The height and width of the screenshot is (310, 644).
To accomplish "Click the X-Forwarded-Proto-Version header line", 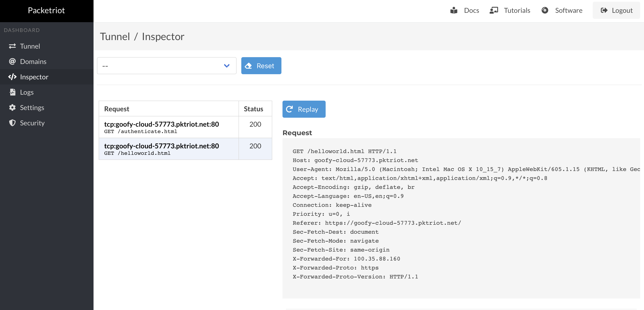I will (x=355, y=277).
